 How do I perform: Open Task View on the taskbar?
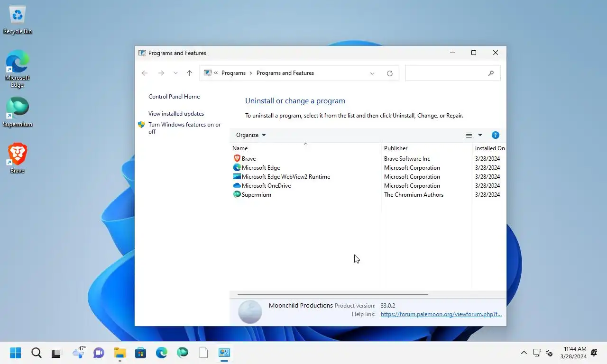(x=56, y=353)
